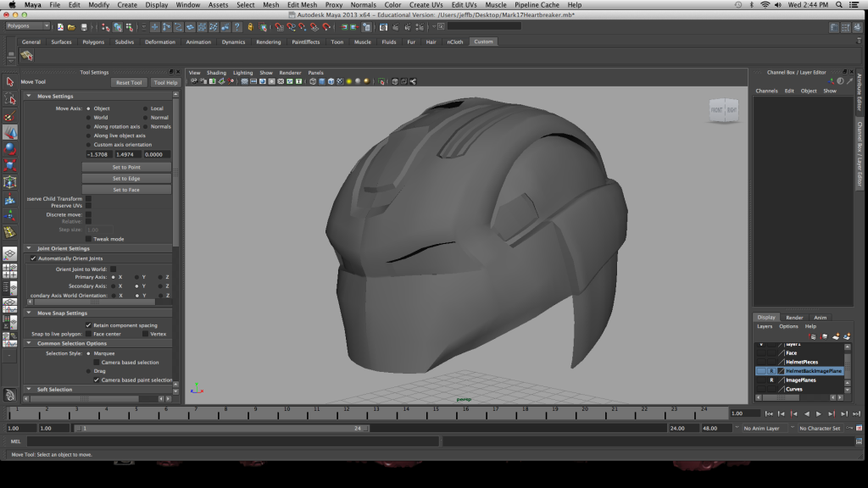Switch to single perspective view layout
The image size is (868, 488).
click(10, 254)
